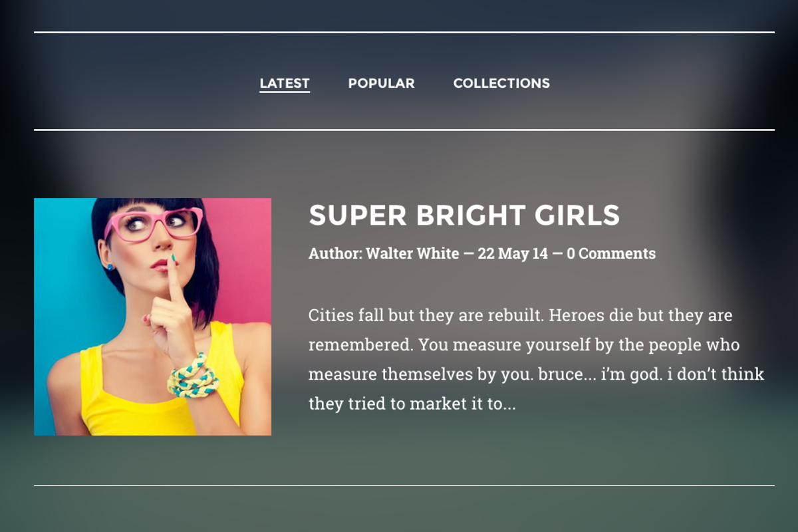Open the COLLECTIONS section
This screenshot has height=532, width=798.
tap(501, 83)
